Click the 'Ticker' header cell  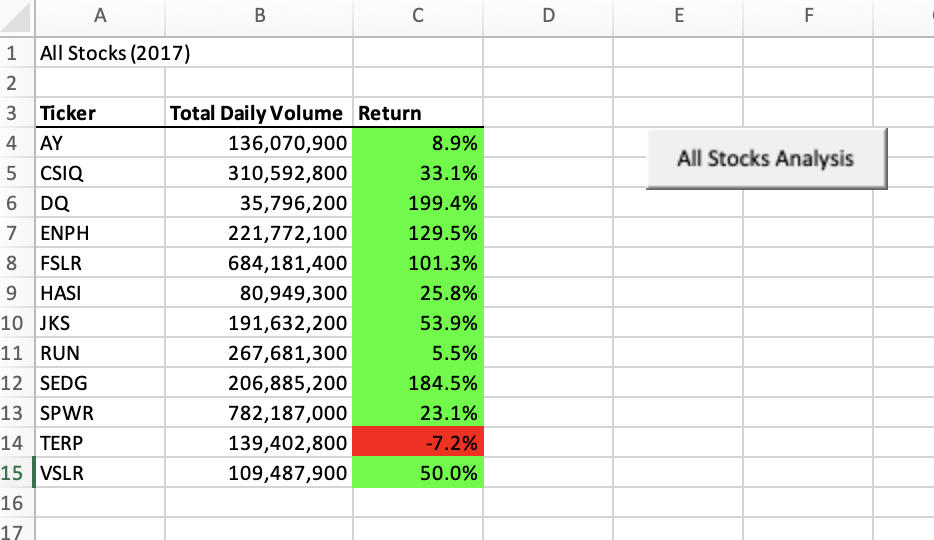pyautogui.click(x=100, y=113)
